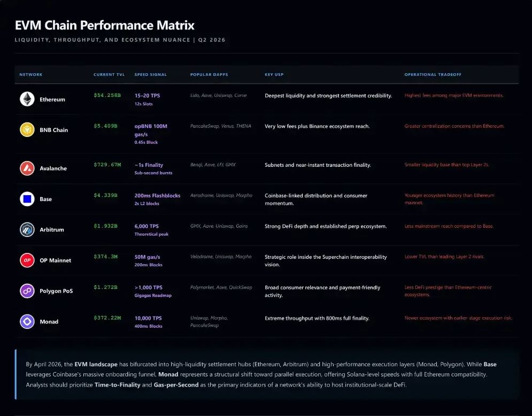Select the Monad network name
The image size is (532, 416).
[49, 322]
